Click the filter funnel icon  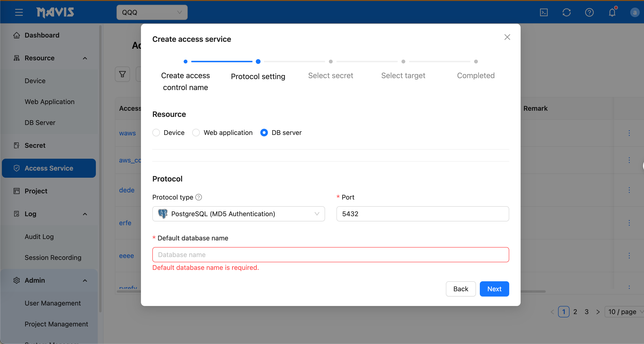coord(122,74)
